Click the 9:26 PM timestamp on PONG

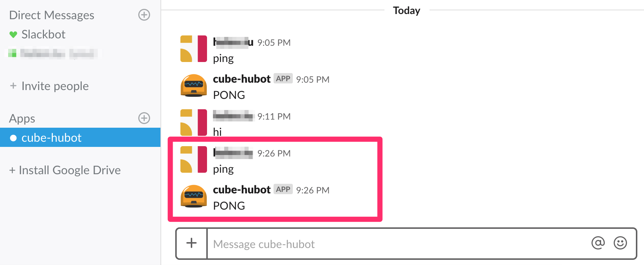tap(313, 190)
